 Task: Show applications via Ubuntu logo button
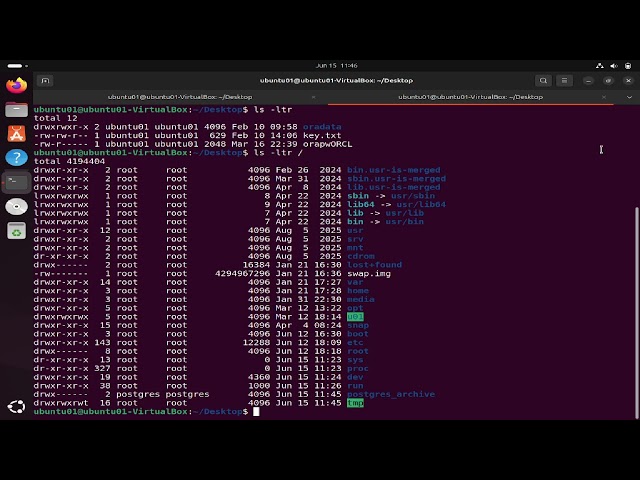coord(16,407)
